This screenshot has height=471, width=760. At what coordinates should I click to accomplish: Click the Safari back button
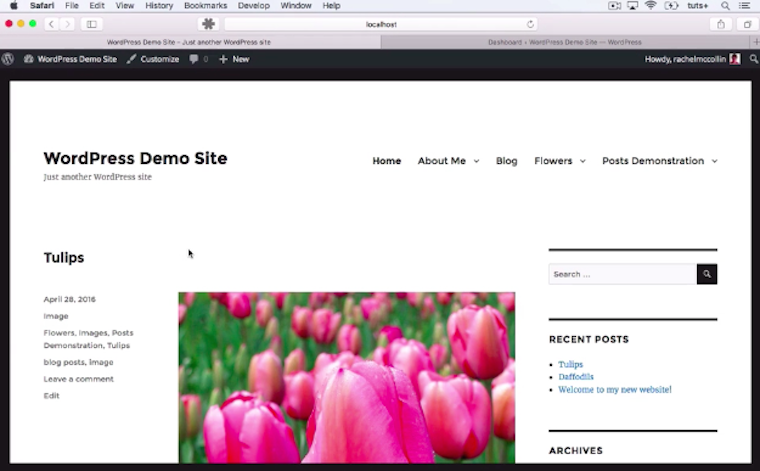pos(51,24)
